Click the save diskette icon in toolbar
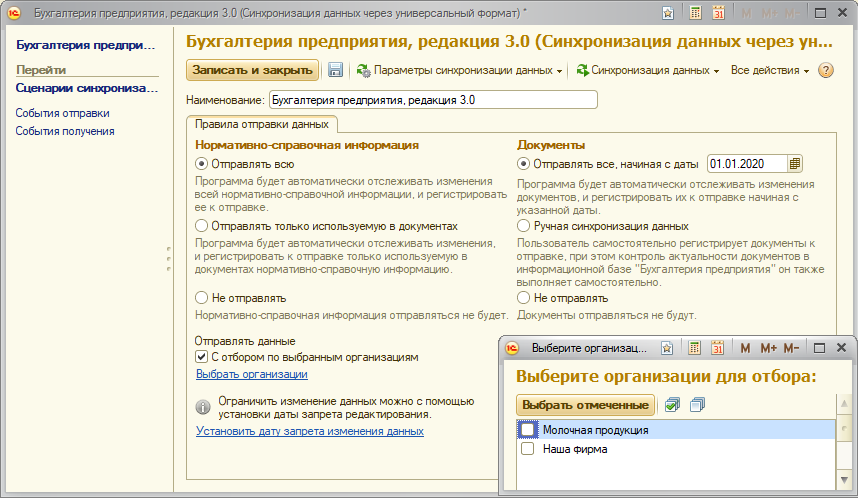Image resolution: width=858 pixels, height=498 pixels. coord(335,70)
